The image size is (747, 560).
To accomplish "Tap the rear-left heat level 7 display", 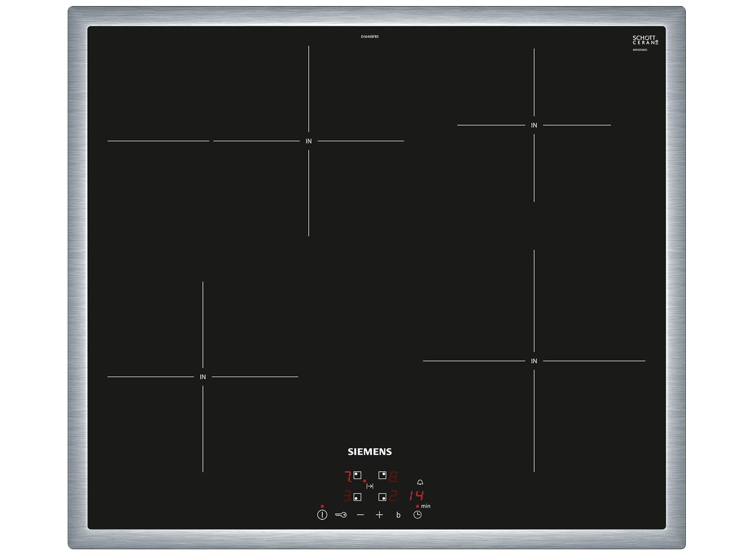I will 347,476.
